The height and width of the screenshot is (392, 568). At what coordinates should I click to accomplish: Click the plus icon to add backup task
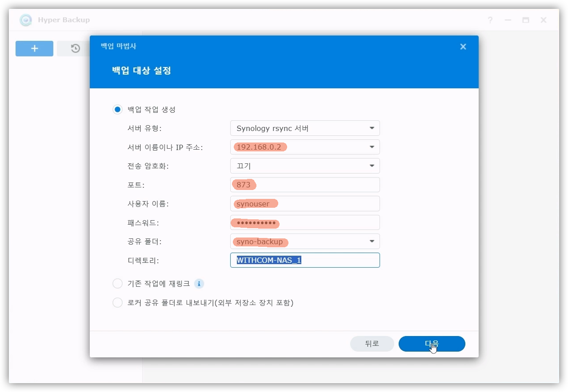34,48
